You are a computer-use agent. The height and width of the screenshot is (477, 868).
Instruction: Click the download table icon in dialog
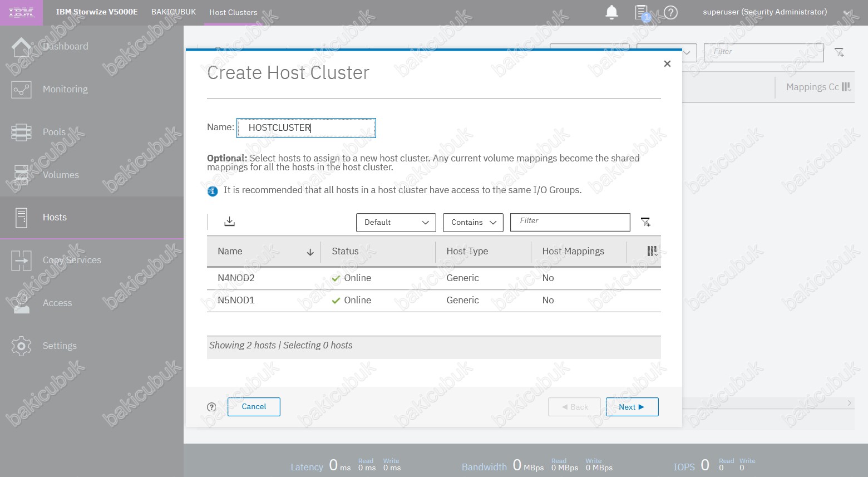point(229,222)
